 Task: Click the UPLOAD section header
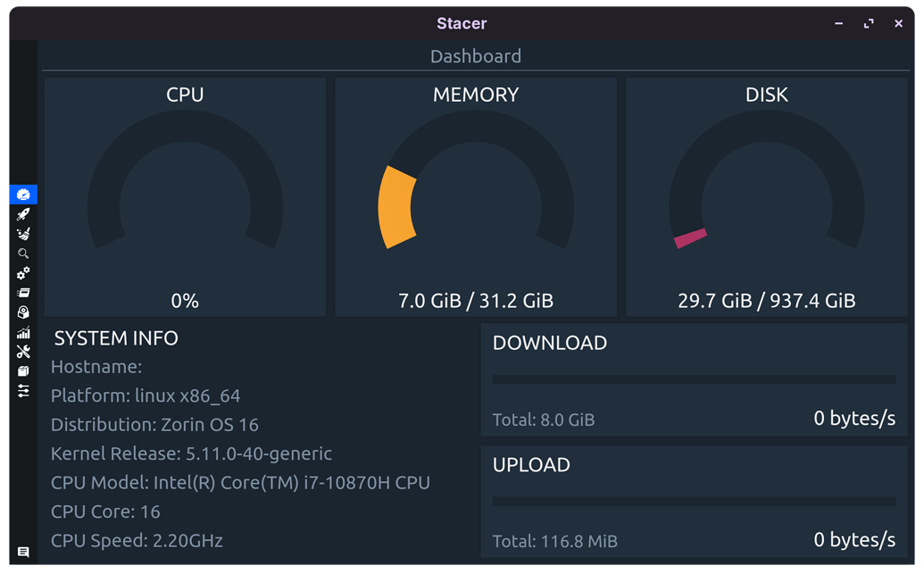click(531, 464)
